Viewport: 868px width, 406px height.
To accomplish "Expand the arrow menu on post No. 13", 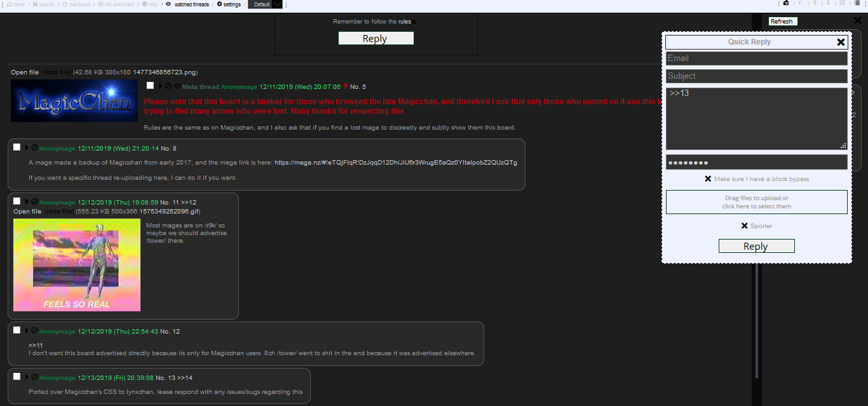I will 27,377.
